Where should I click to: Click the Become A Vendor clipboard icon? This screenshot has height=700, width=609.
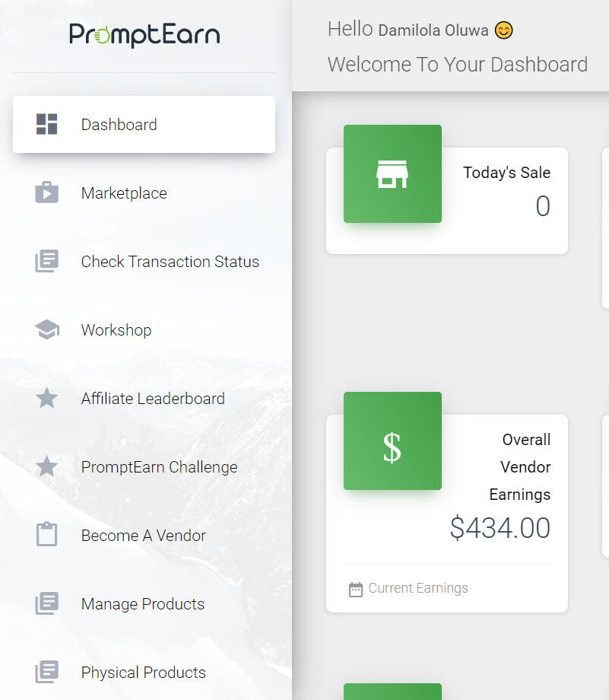(x=47, y=534)
